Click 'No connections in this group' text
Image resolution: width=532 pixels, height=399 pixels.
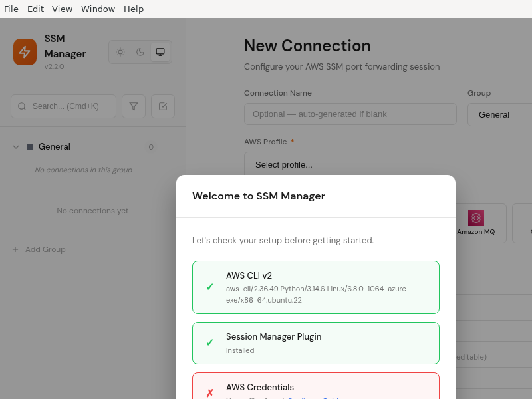point(84,170)
